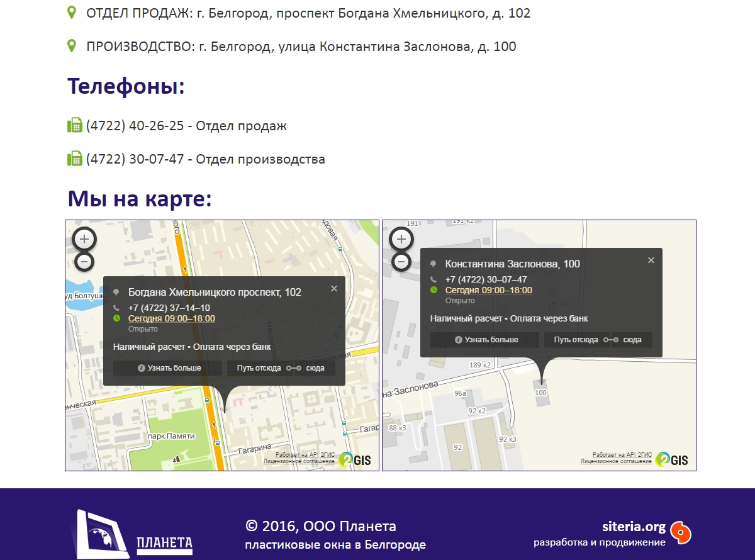Click phone number +7 (4722) 37–14–10
755x560 pixels.
169,308
